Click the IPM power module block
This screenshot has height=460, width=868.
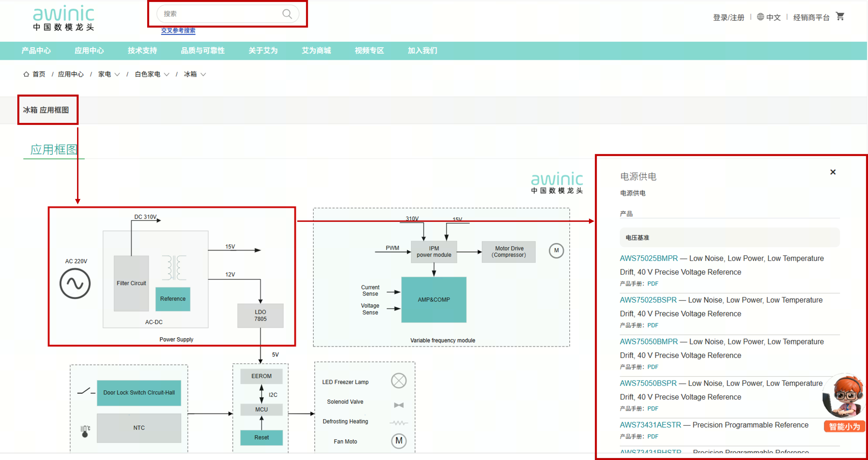click(x=434, y=252)
